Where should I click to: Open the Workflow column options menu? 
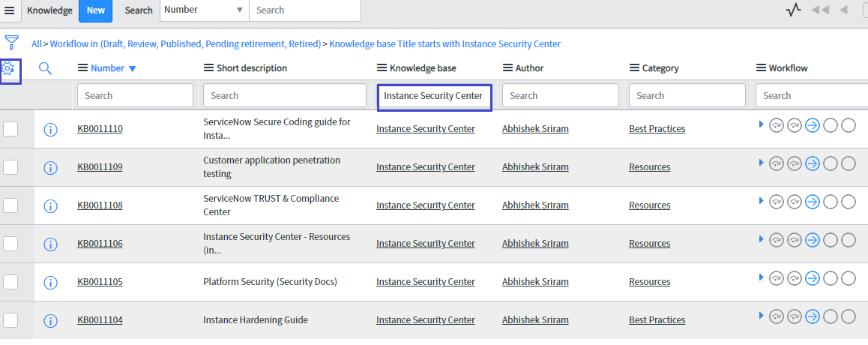point(761,68)
